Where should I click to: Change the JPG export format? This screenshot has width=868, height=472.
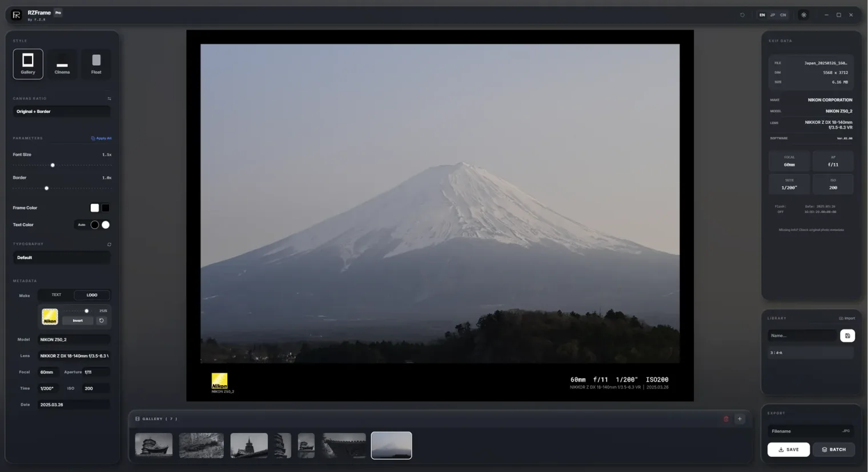pyautogui.click(x=846, y=431)
